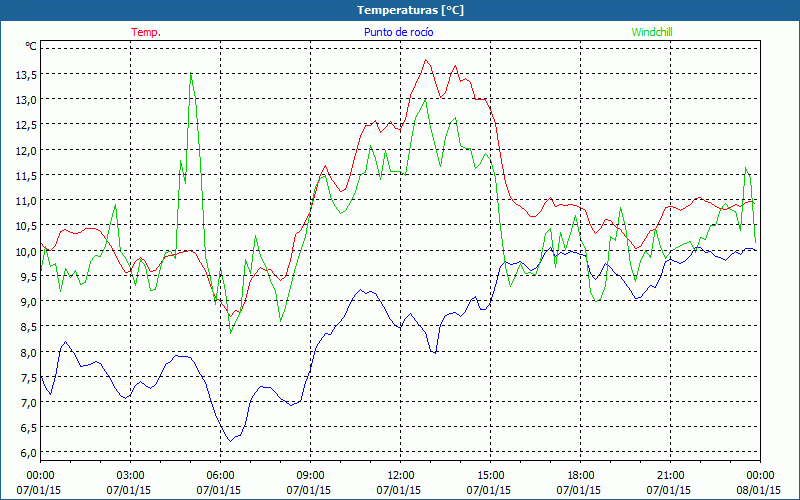This screenshot has height=500, width=800.
Task: Click the 03:00 time axis label
Action: [x=130, y=475]
